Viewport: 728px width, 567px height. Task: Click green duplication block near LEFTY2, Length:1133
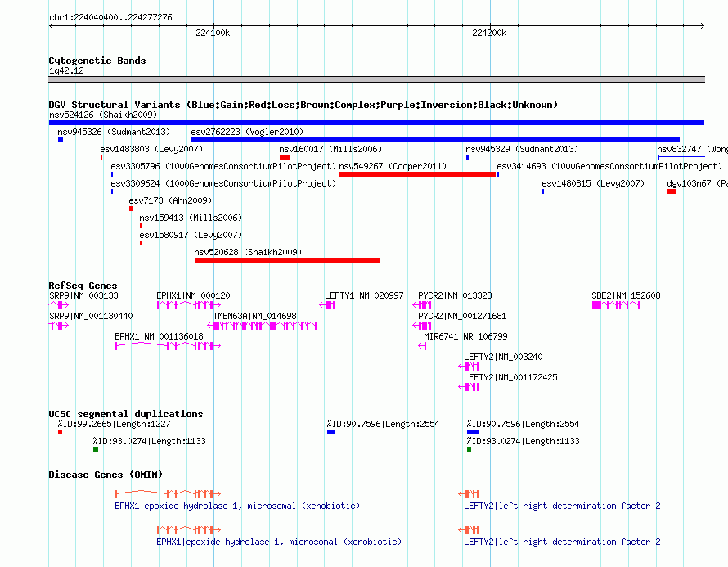[x=469, y=449]
